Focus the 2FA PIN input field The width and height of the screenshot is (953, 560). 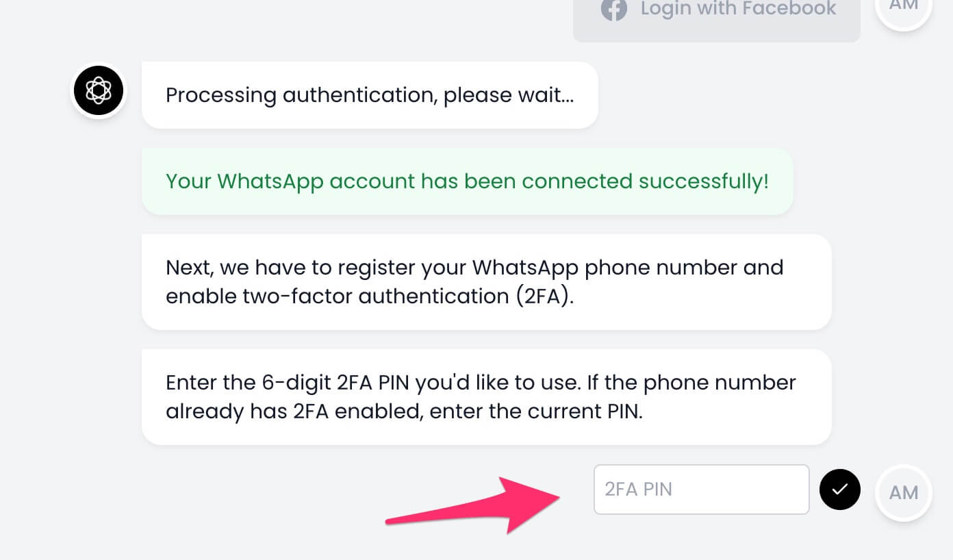[x=702, y=489]
